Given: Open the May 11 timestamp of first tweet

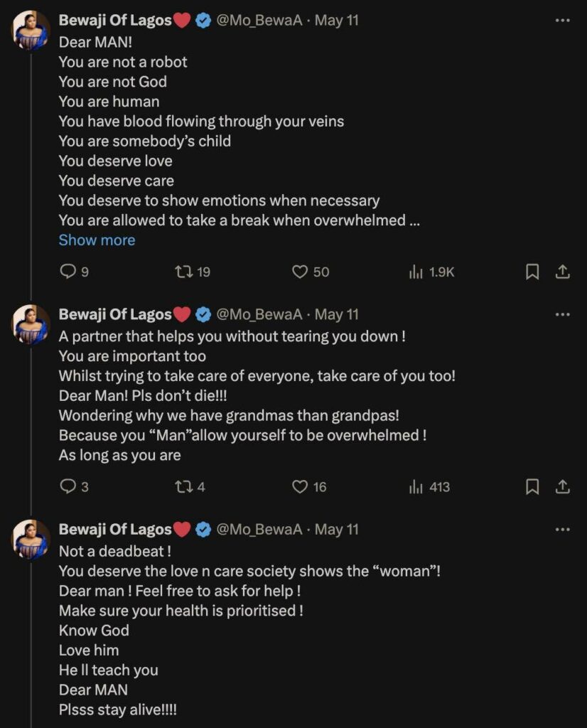Looking at the screenshot, I should 336,21.
